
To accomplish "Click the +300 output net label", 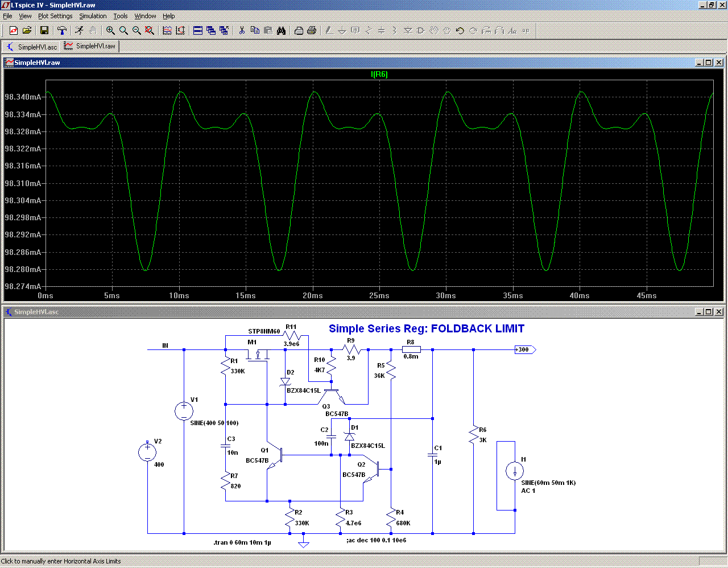I will coord(525,349).
